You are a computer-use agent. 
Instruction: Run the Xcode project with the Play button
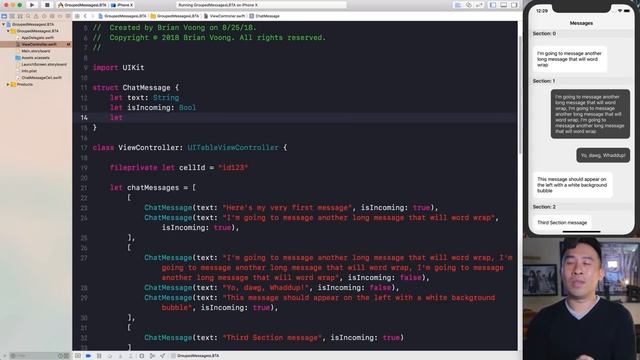tap(31, 5)
